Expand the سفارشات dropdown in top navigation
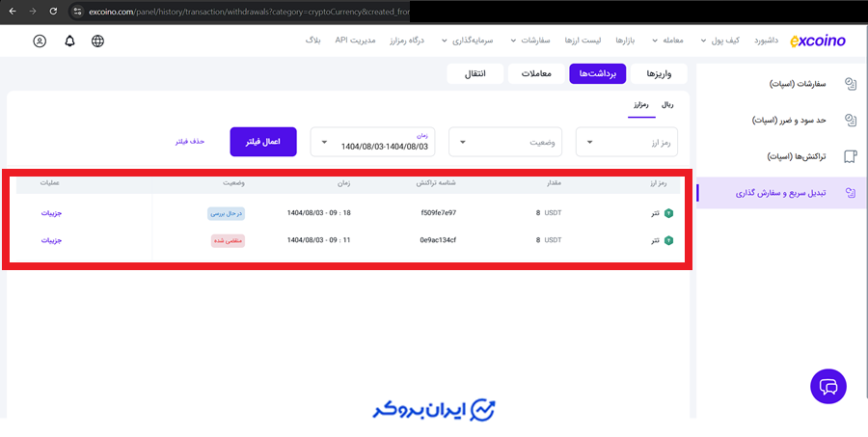This screenshot has width=868, height=437. [530, 41]
